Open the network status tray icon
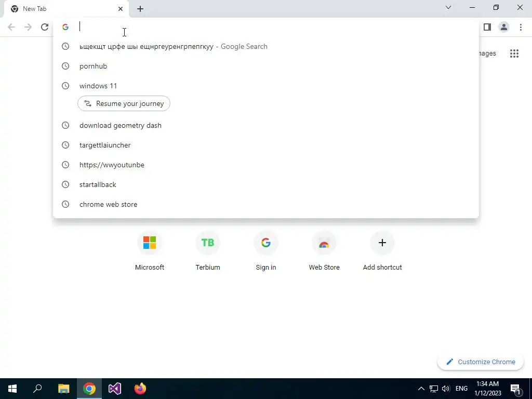The height and width of the screenshot is (399, 532). (434, 389)
